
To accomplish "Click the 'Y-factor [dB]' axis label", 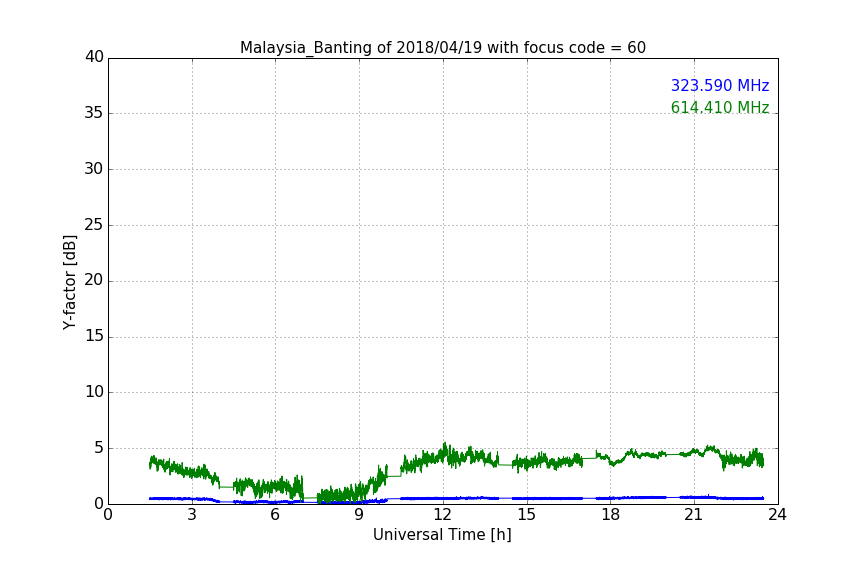I will (70, 282).
